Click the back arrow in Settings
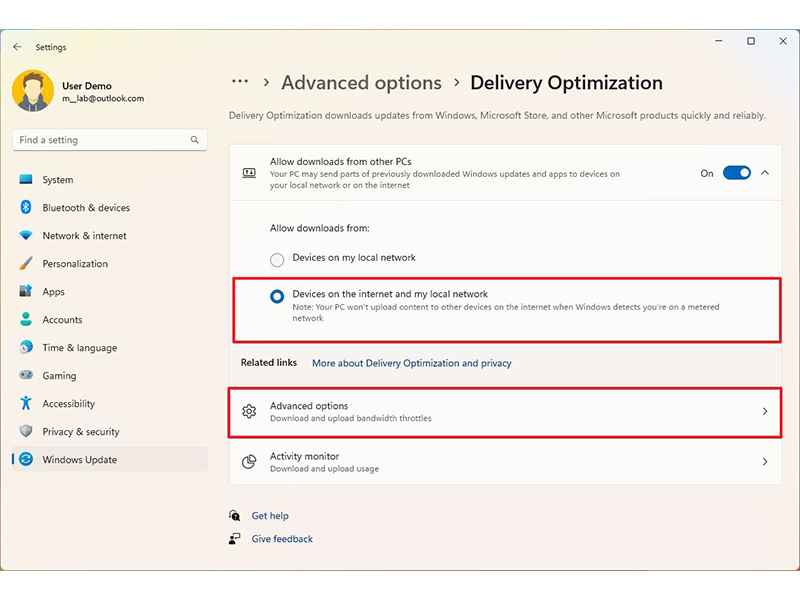Image resolution: width=800 pixels, height=600 pixels. coord(17,47)
